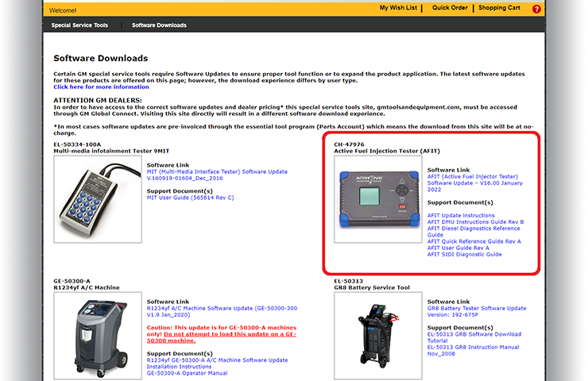Select the CH-47976 part number text

click(349, 144)
